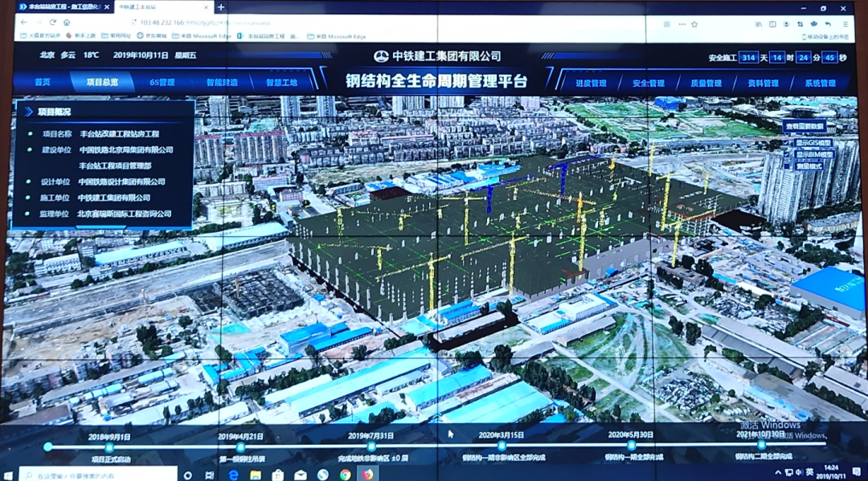The height and width of the screenshot is (481, 868).
Task: Select the 2020年3月15日 timeline milestone
Action: [x=501, y=446]
